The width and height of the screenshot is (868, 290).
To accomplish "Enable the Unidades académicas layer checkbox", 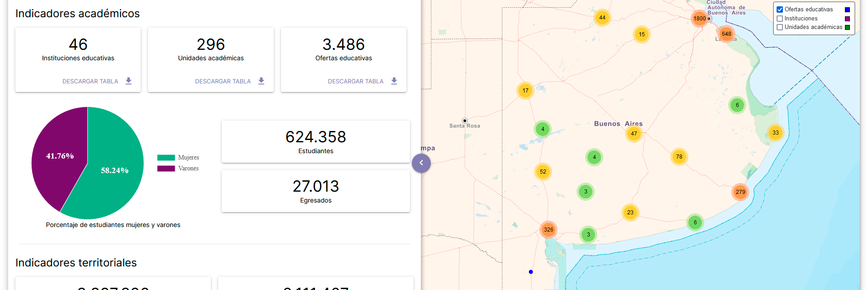I will click(x=780, y=27).
